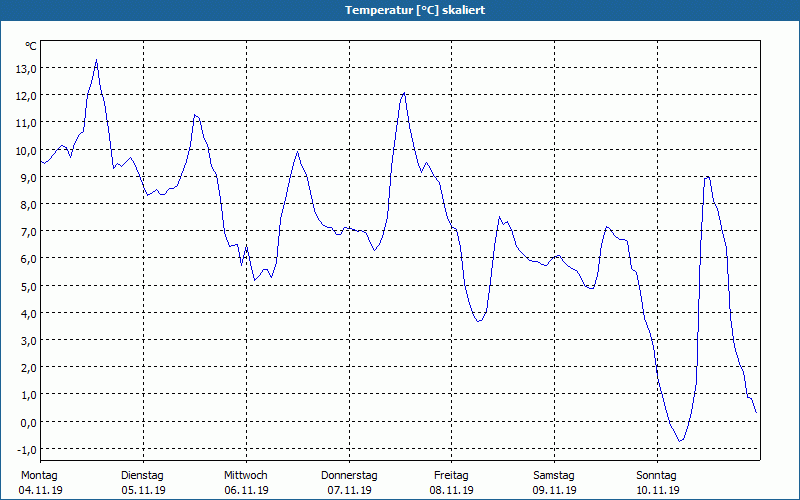Click the 0,0 y-axis label
Image resolution: width=800 pixels, height=500 pixels.
pos(28,422)
